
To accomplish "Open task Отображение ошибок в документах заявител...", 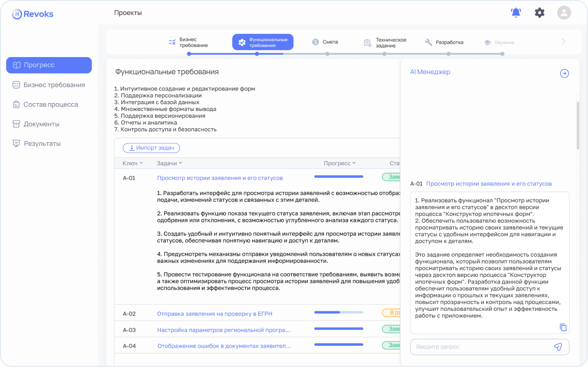I will (224, 346).
